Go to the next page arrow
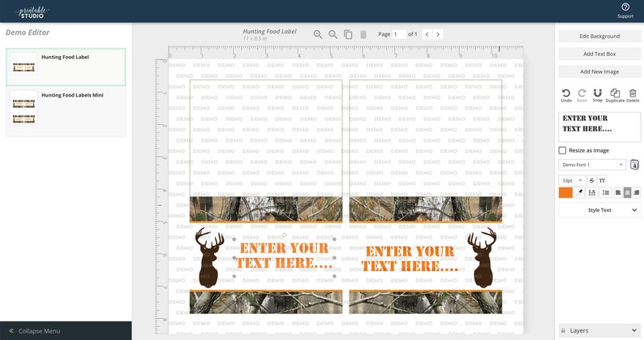 [438, 35]
